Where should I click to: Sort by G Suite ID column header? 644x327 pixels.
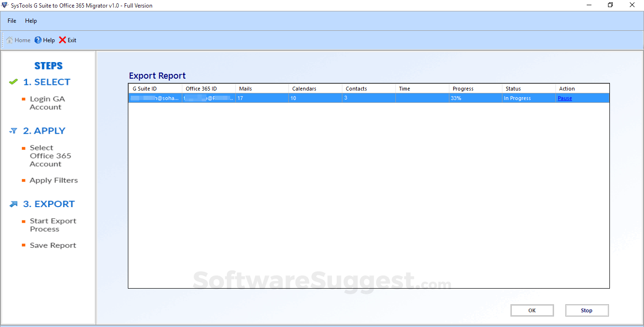pos(155,89)
